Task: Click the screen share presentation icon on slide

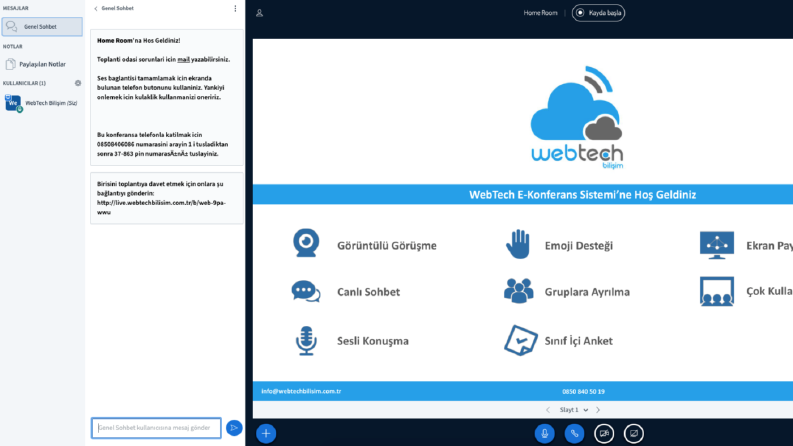Action: (717, 245)
